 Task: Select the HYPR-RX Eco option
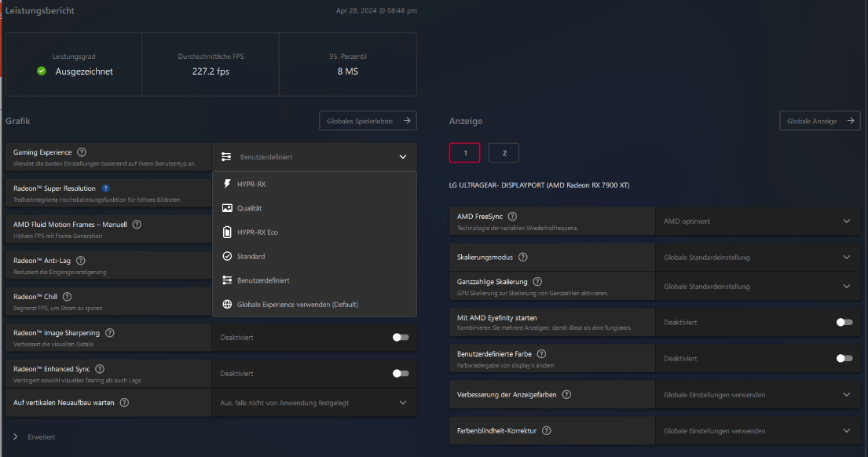click(x=314, y=232)
